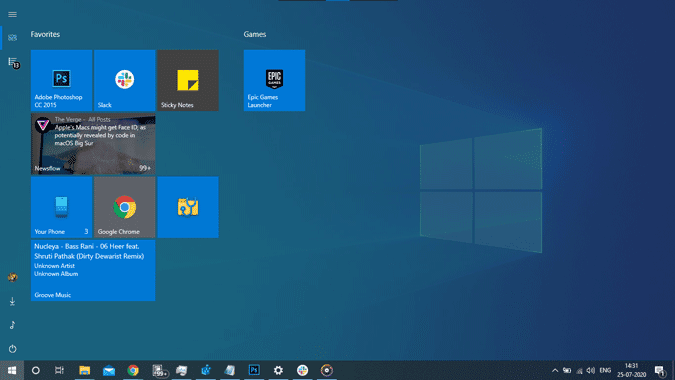The width and height of the screenshot is (675, 380).
Task: Launch the Google Chrome tile
Action: [x=125, y=207]
